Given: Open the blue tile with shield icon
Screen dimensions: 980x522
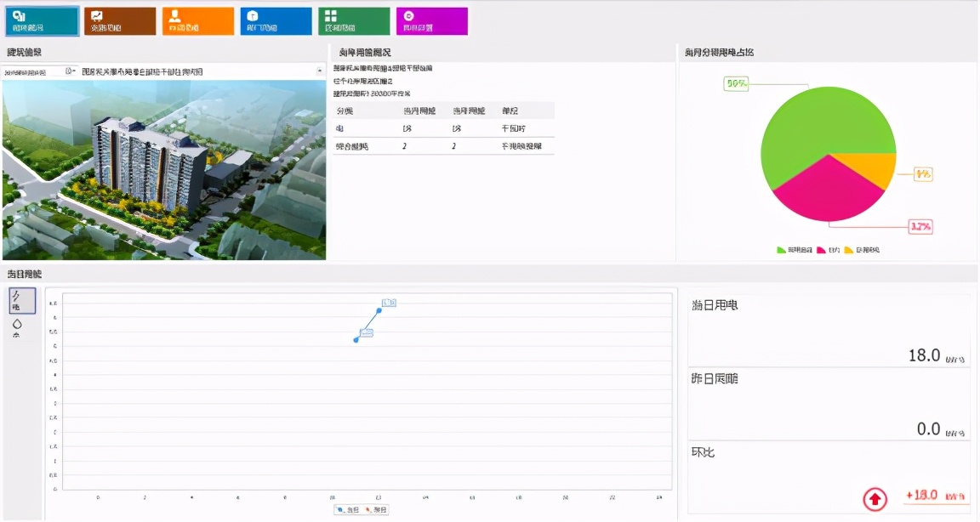Looking at the screenshot, I should [276, 21].
